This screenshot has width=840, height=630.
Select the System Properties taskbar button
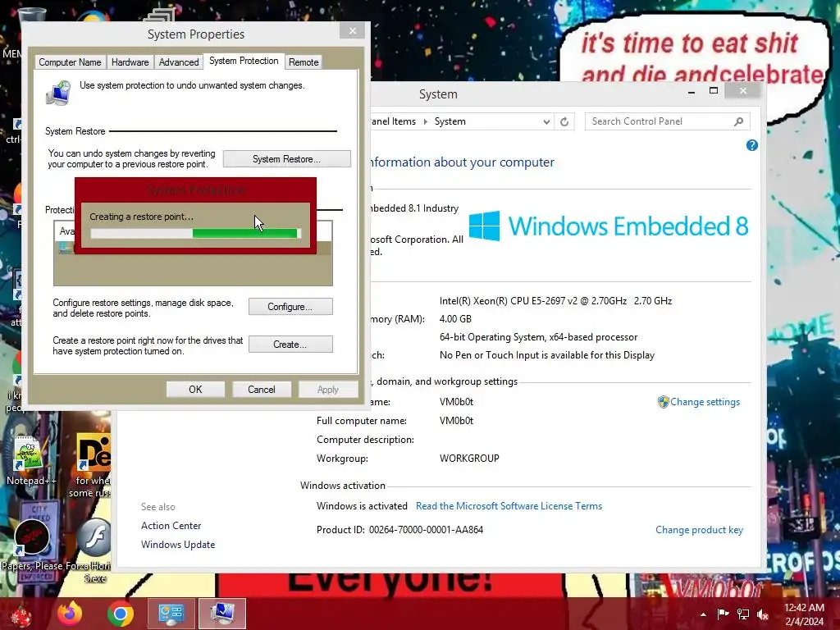point(222,614)
